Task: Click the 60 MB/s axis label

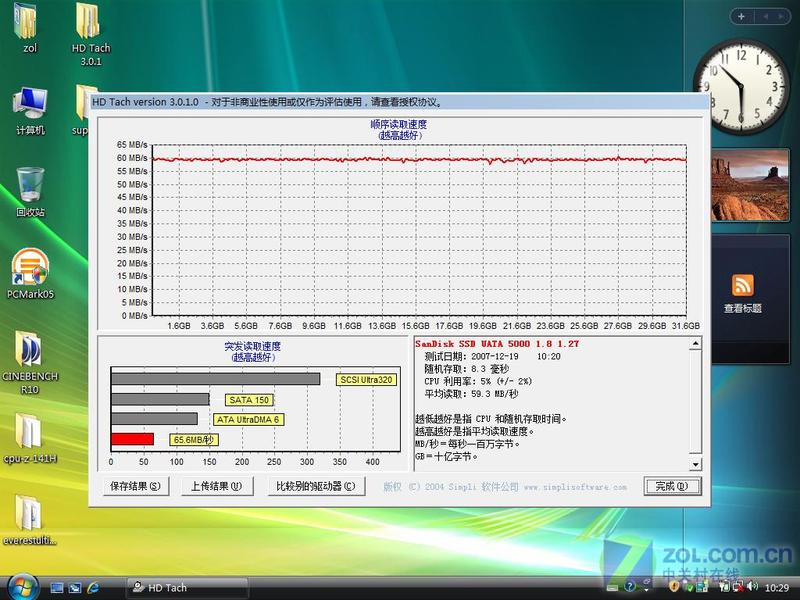Action: [x=132, y=158]
